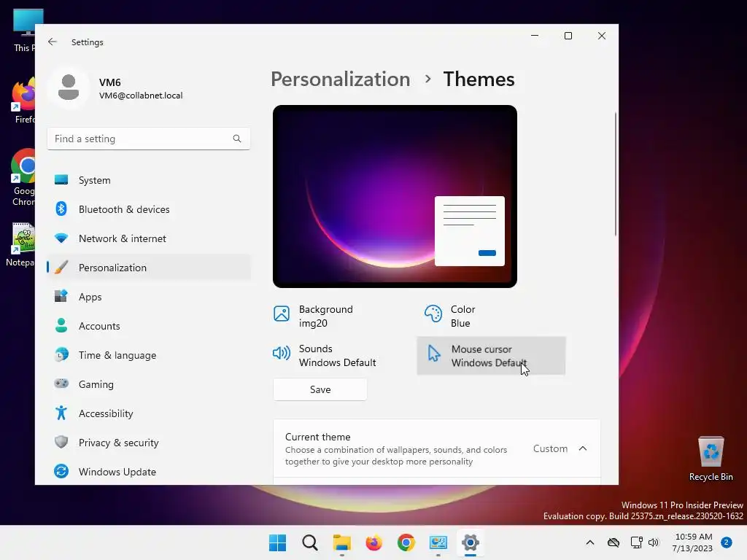Open the Color Blue option
This screenshot has height=560, width=747.
[449, 316]
